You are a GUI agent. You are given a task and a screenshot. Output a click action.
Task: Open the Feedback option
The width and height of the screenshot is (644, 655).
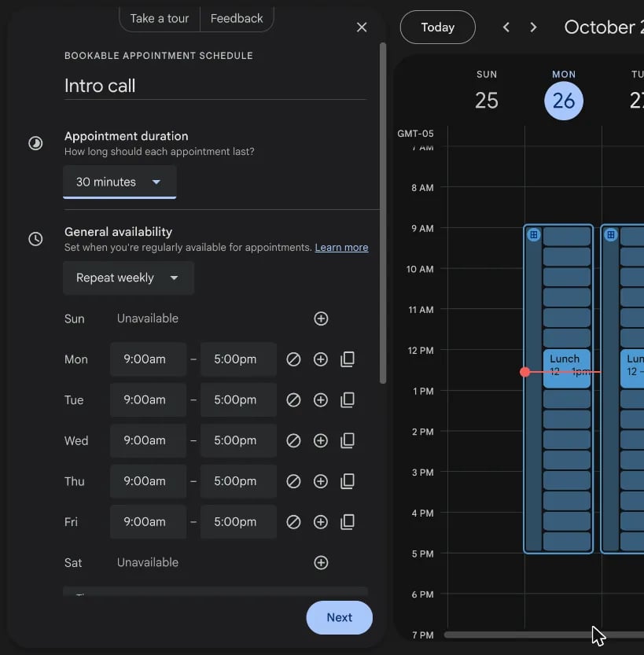coord(237,19)
